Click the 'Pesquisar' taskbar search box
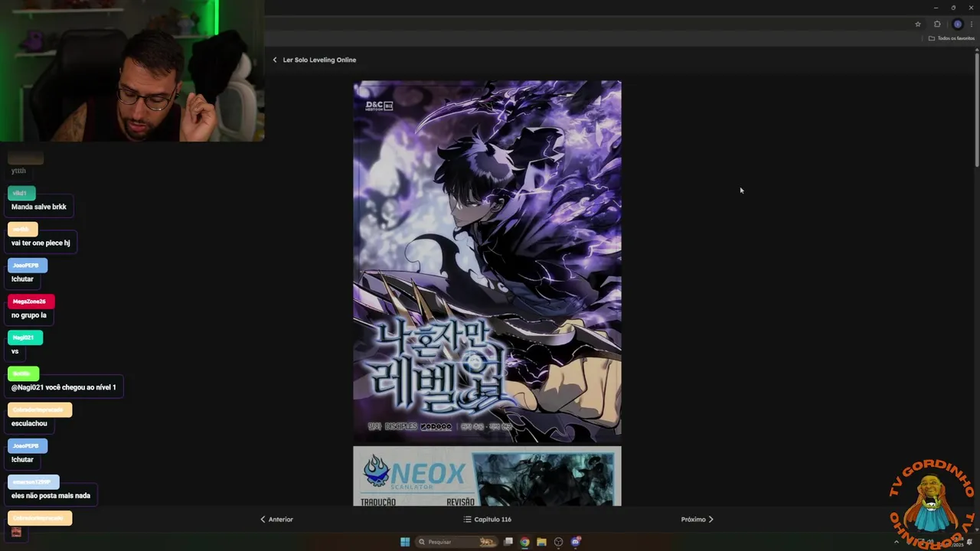980x551 pixels. click(x=456, y=542)
